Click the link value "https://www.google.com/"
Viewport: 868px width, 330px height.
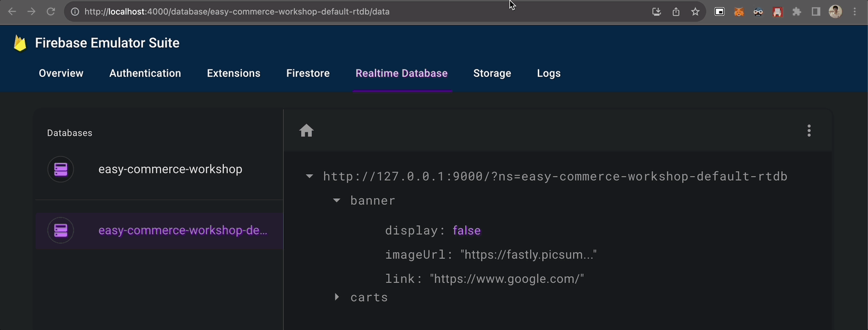click(507, 279)
